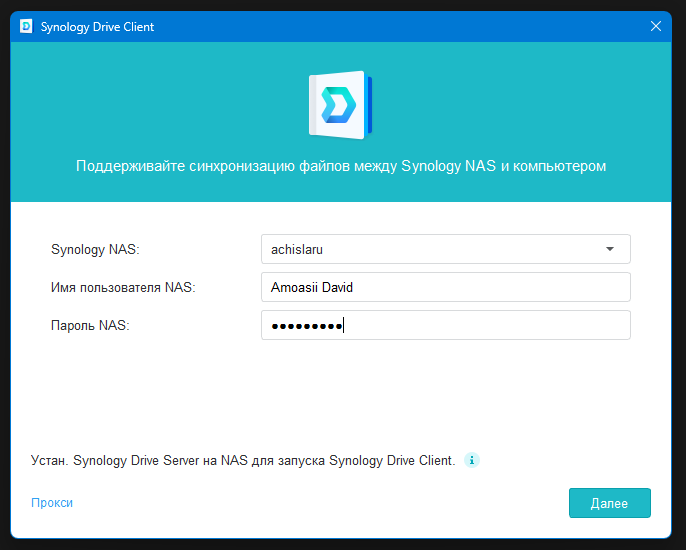Click the large Synology Drive logo
Screen dimensions: 686x550
tap(340, 105)
